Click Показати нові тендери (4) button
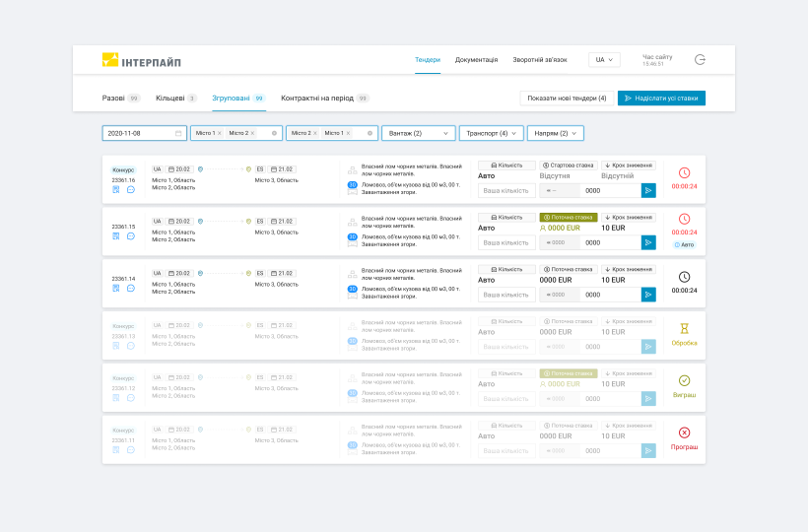Screen dimensions: 808x532 click(566, 98)
